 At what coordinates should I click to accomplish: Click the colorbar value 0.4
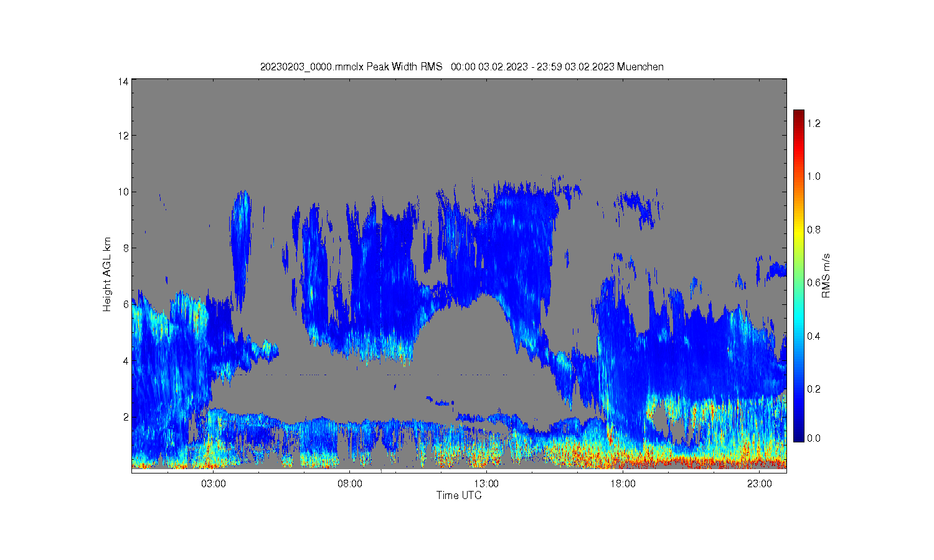[814, 336]
